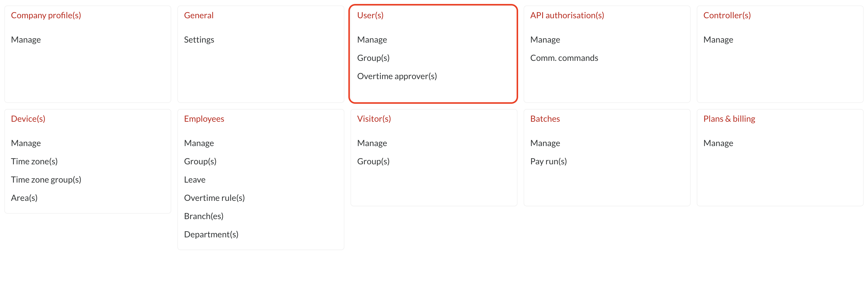Open Manage under Device(s)

(x=26, y=143)
